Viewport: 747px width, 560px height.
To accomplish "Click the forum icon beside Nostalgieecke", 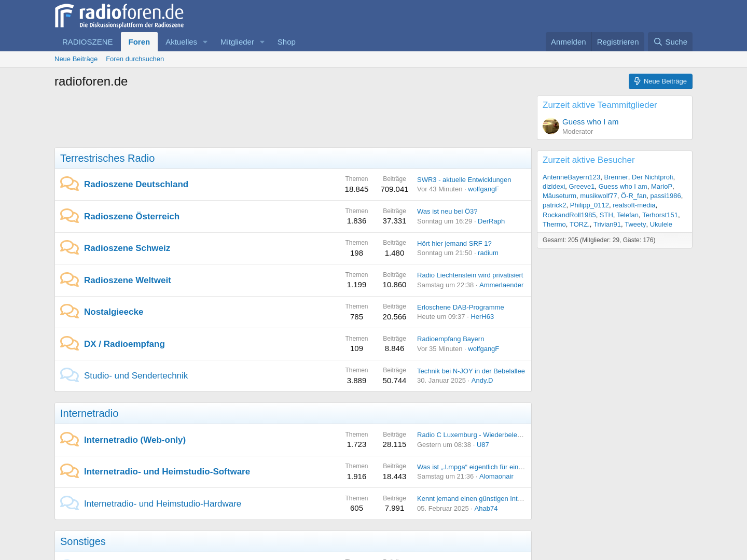I will 70,312.
